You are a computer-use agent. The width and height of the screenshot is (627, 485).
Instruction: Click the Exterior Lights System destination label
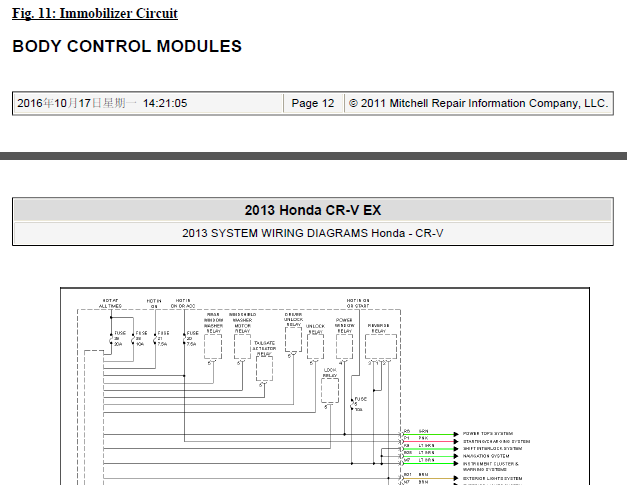point(492,478)
